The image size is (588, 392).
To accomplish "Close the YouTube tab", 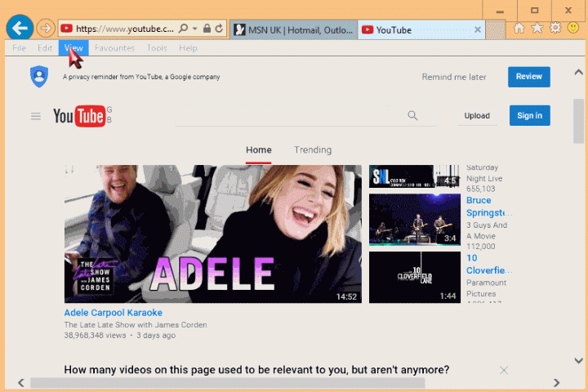I will (x=478, y=29).
